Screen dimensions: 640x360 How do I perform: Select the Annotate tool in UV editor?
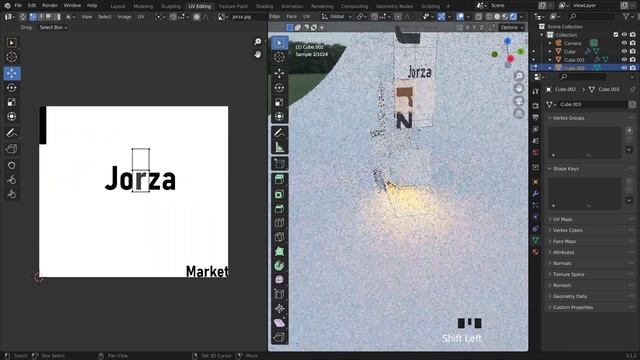click(12, 133)
